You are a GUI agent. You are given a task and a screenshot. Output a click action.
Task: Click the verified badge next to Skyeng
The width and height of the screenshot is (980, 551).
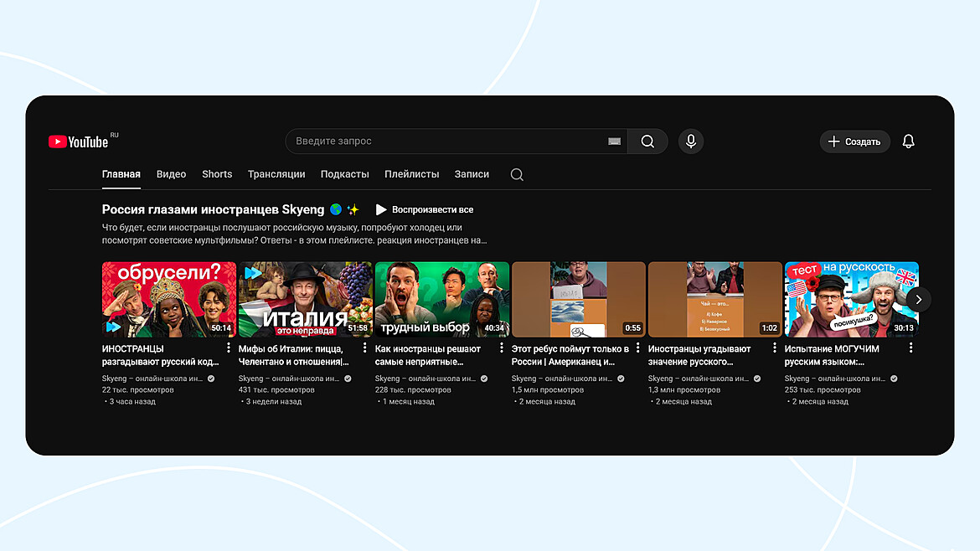pos(209,378)
